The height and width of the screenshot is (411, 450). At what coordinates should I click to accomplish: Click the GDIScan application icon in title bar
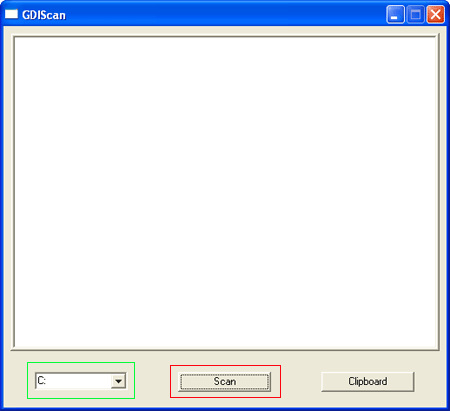(x=11, y=14)
